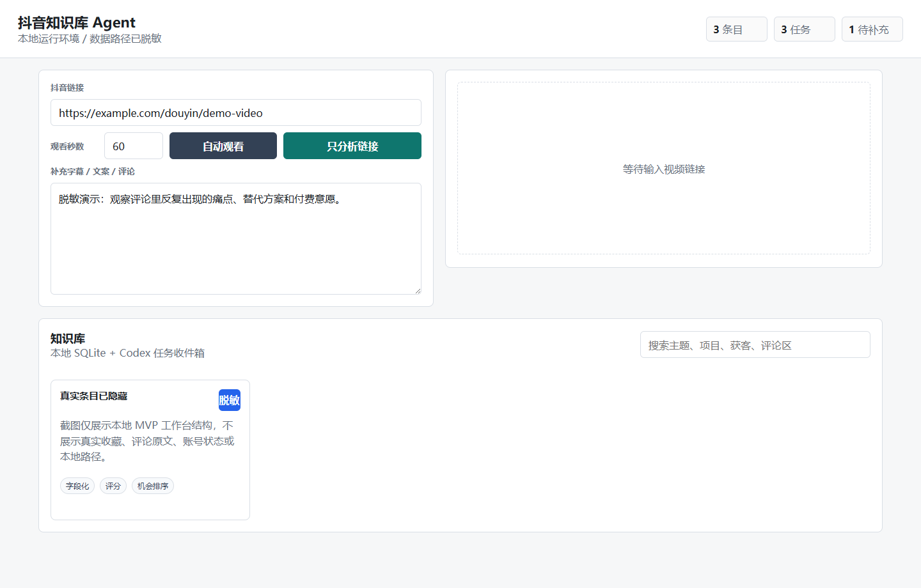Open the 1 待补充 stat badge
Screen dimensions: 921x588
872,29
